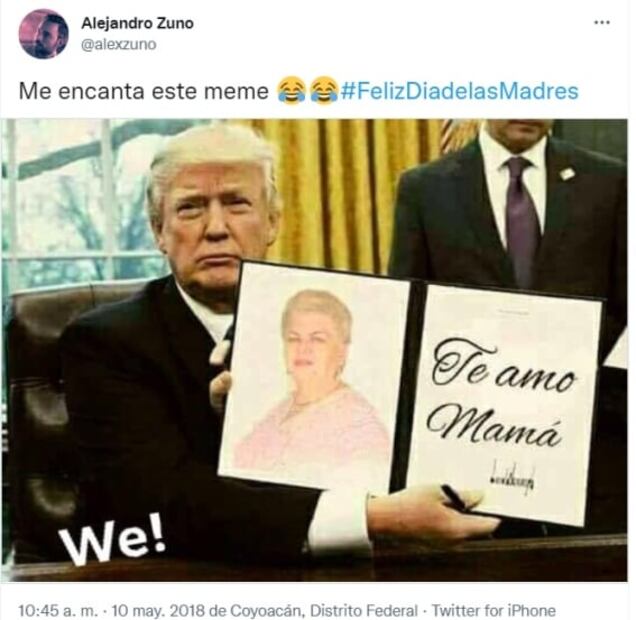Screen dimensions: 636x620
Task: Click the second laughing-crying emoji
Action: [x=324, y=90]
